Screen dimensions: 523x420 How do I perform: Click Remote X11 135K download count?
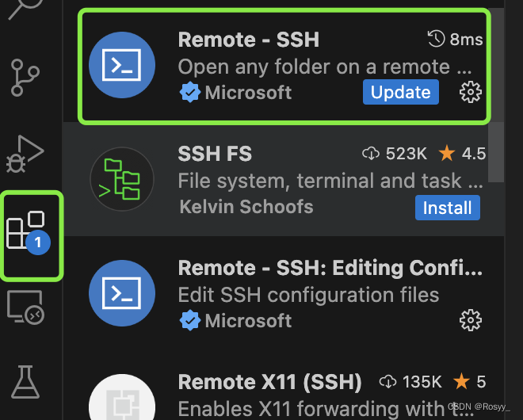410,382
